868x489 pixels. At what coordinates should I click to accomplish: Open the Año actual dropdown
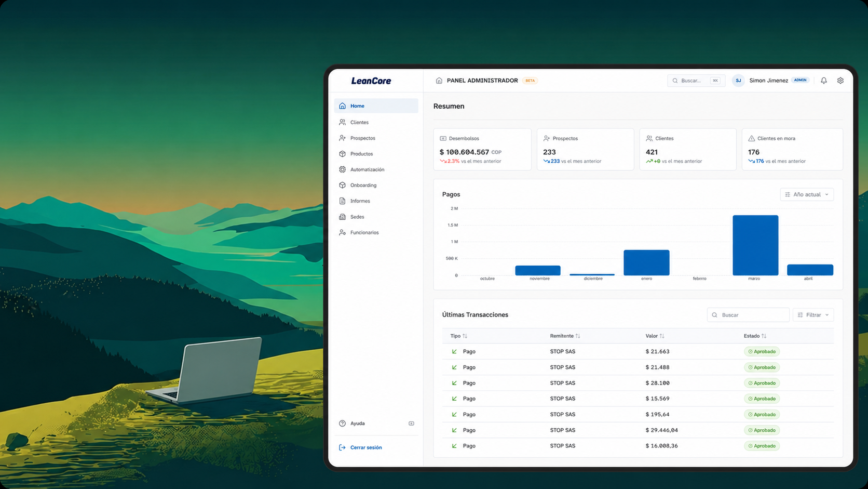pyautogui.click(x=806, y=194)
